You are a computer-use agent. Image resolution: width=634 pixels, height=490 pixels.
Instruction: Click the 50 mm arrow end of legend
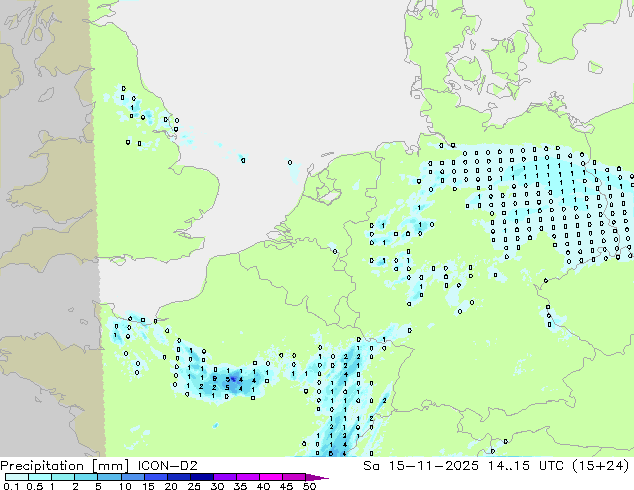(x=320, y=477)
